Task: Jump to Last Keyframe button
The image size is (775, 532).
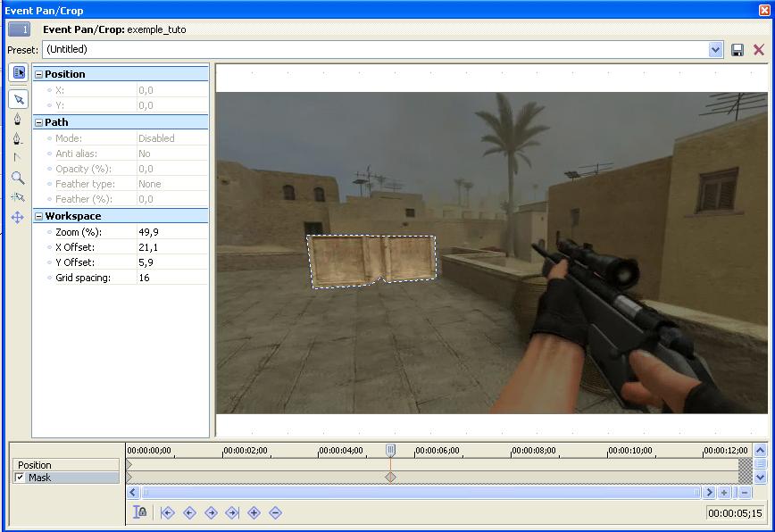Action: coord(232,512)
